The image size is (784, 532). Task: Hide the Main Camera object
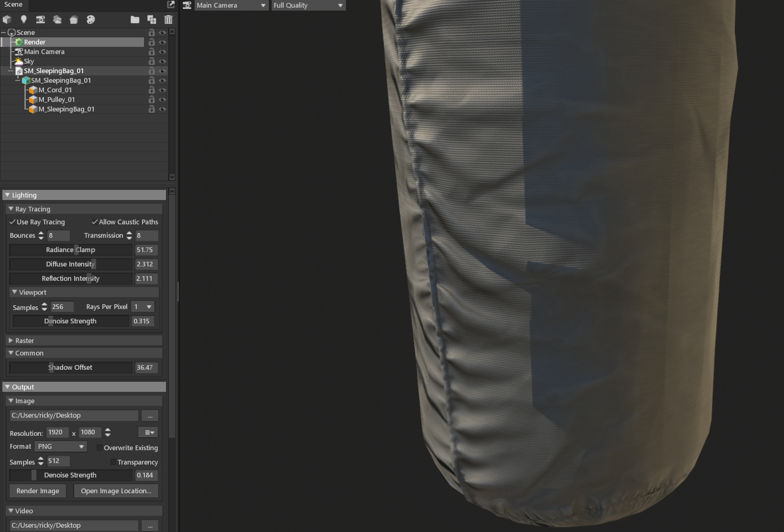163,52
